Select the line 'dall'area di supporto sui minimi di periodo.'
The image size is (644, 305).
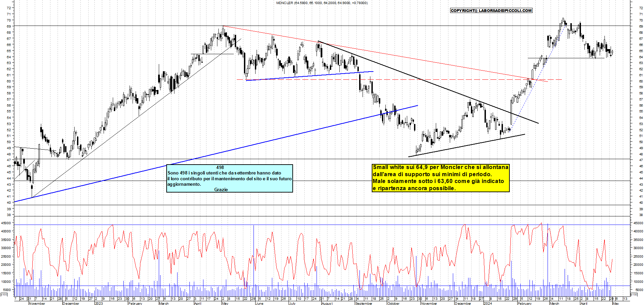click(432, 174)
